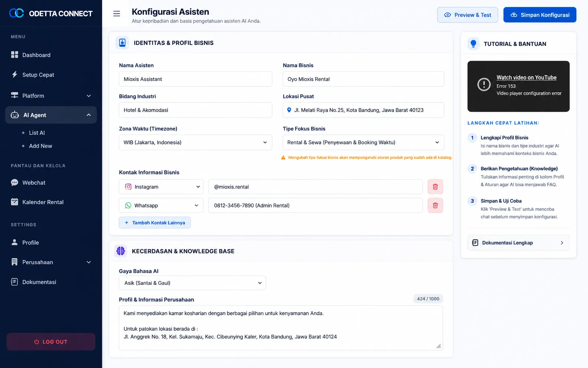
Task: Expand the Perusahaan menu chevron
Action: pos(89,262)
